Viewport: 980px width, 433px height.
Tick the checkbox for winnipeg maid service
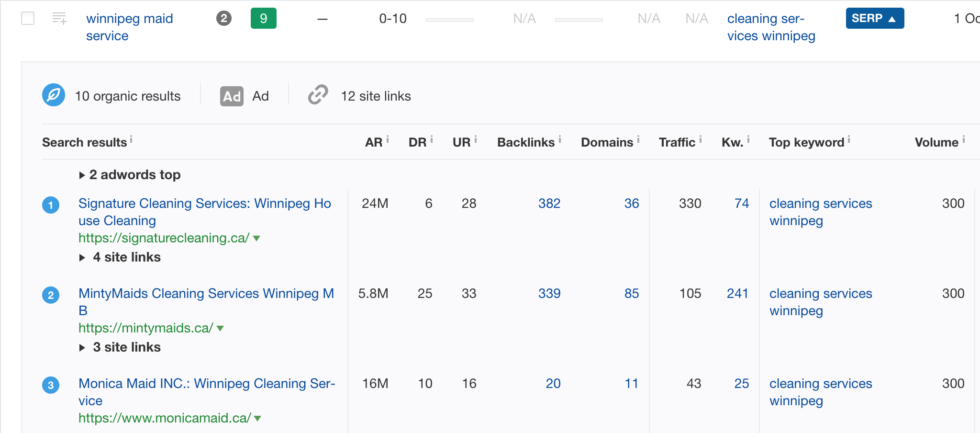pos(28,19)
